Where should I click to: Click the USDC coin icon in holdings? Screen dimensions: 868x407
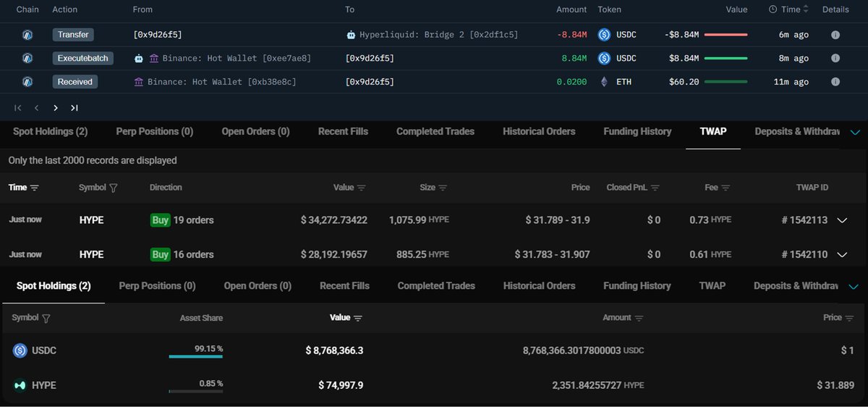[x=20, y=351]
